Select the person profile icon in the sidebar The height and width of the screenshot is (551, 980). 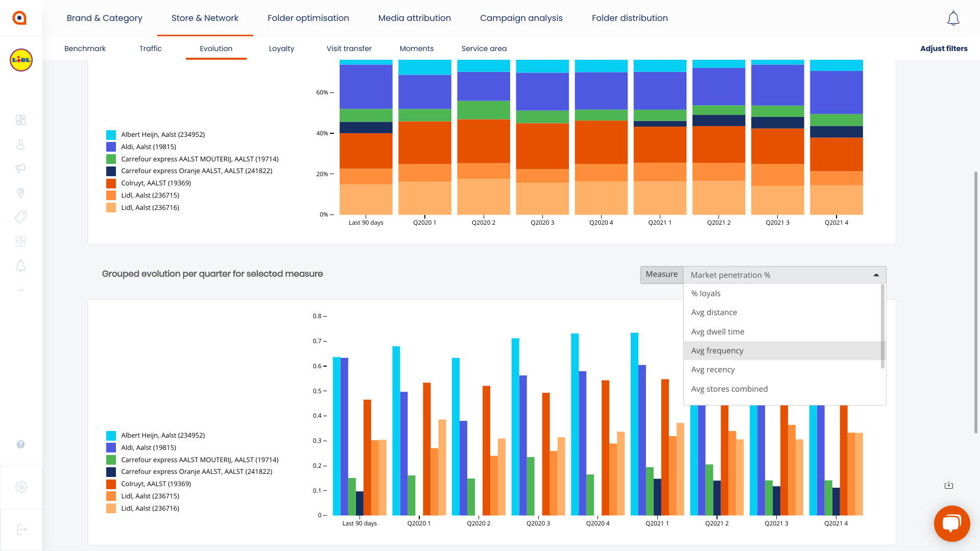[x=20, y=145]
